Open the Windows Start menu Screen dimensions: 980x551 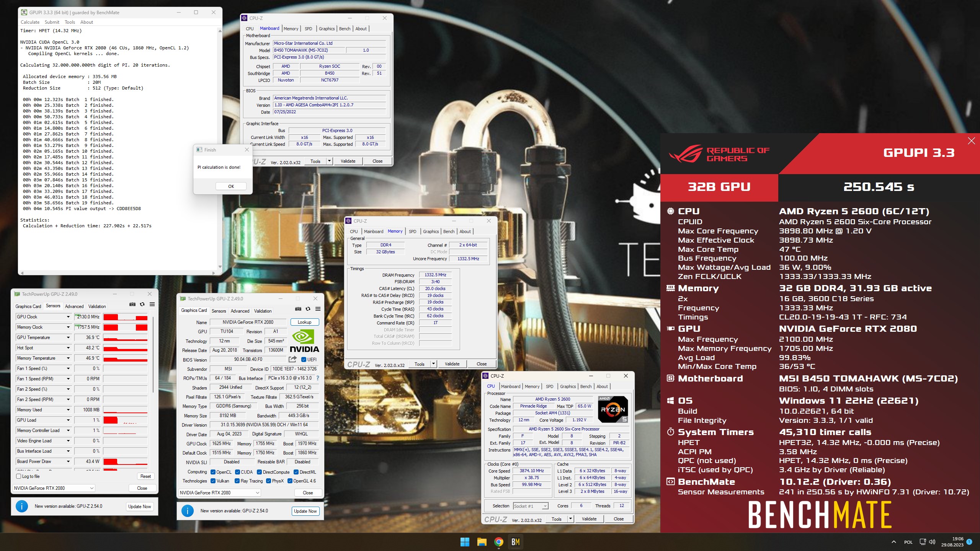465,542
